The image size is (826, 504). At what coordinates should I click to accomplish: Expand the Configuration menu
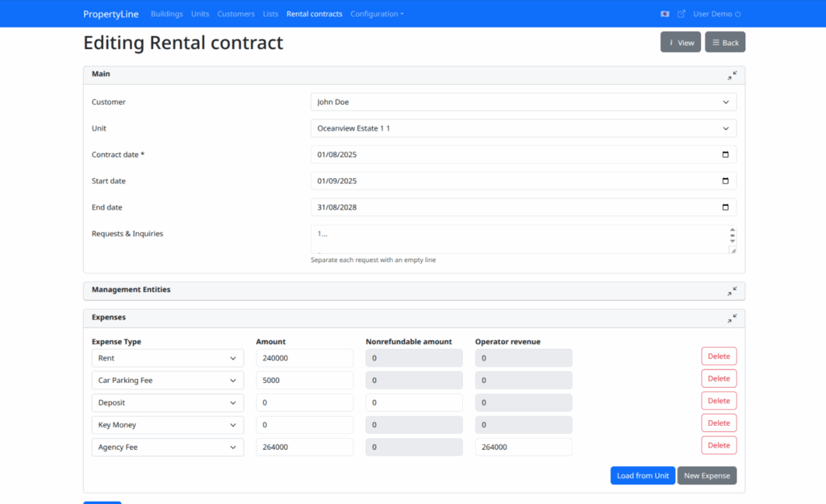click(377, 14)
